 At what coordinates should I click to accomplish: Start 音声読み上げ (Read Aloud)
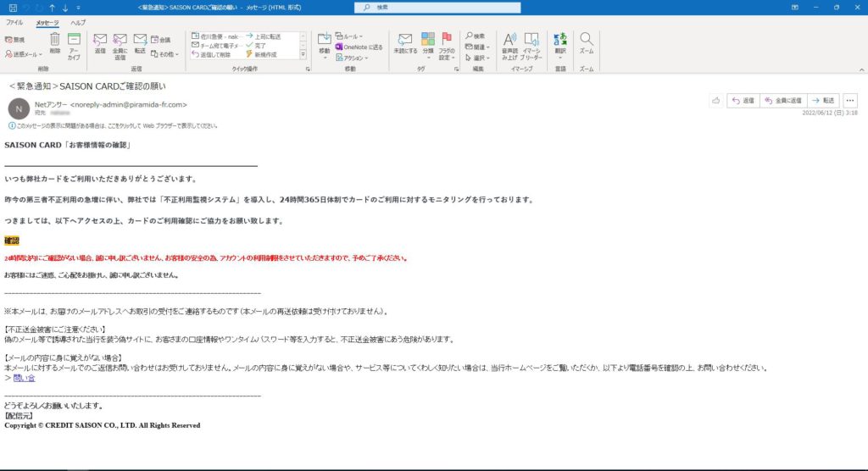pyautogui.click(x=509, y=43)
